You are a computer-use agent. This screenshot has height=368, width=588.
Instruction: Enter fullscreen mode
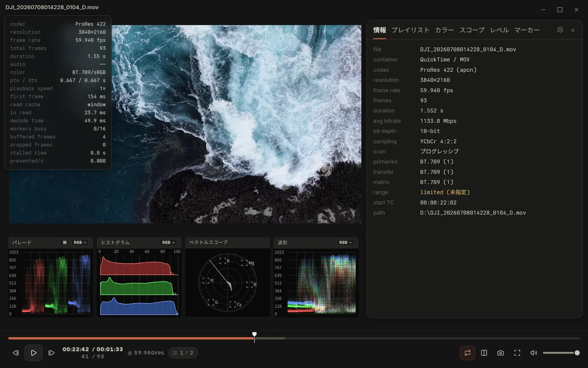517,353
